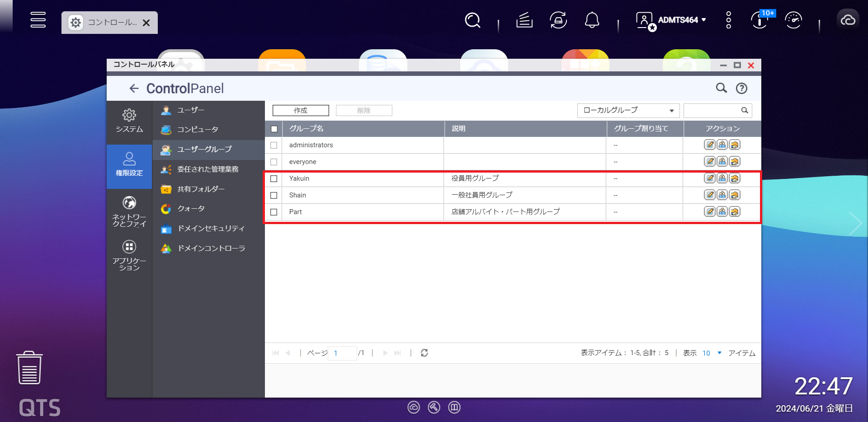Check the Shain group checkbox
Image resolution: width=868 pixels, height=422 pixels.
[x=274, y=196]
